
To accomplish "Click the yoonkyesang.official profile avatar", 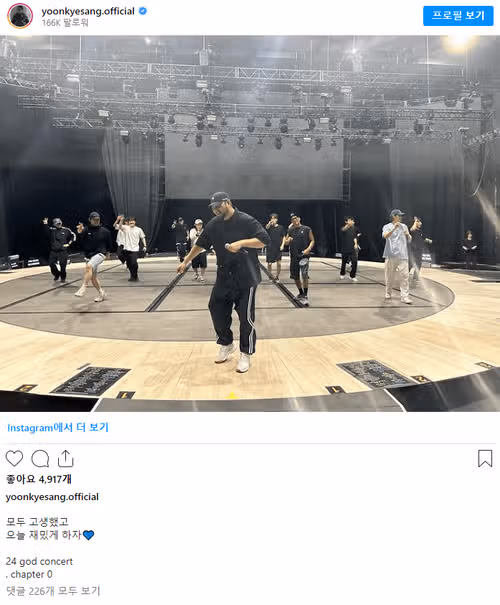I will (20, 16).
